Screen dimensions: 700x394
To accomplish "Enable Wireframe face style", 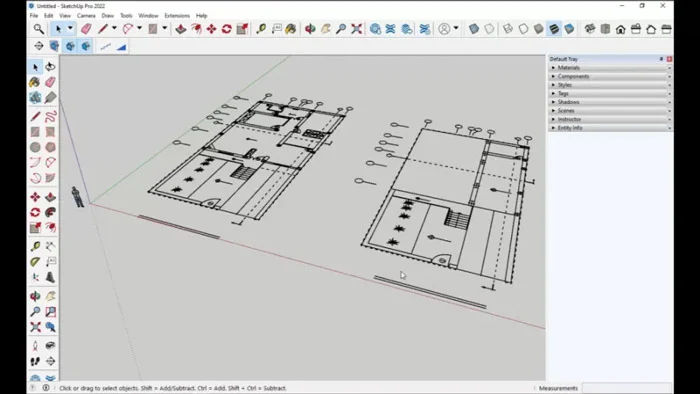I will point(508,29).
